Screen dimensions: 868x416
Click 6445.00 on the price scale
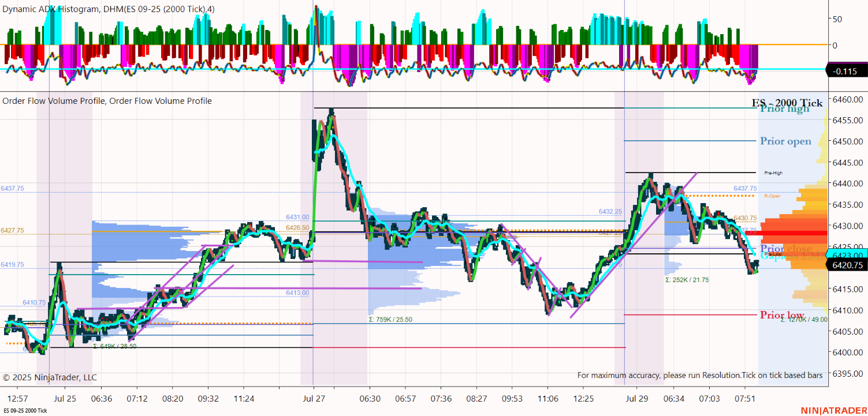(848, 162)
